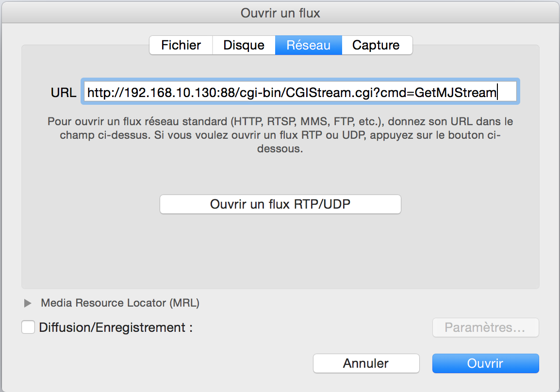Click the help text about network streams

click(280, 135)
